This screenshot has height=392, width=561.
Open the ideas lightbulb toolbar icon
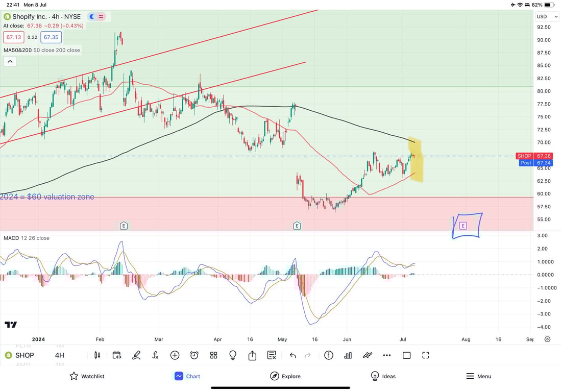click(233, 355)
